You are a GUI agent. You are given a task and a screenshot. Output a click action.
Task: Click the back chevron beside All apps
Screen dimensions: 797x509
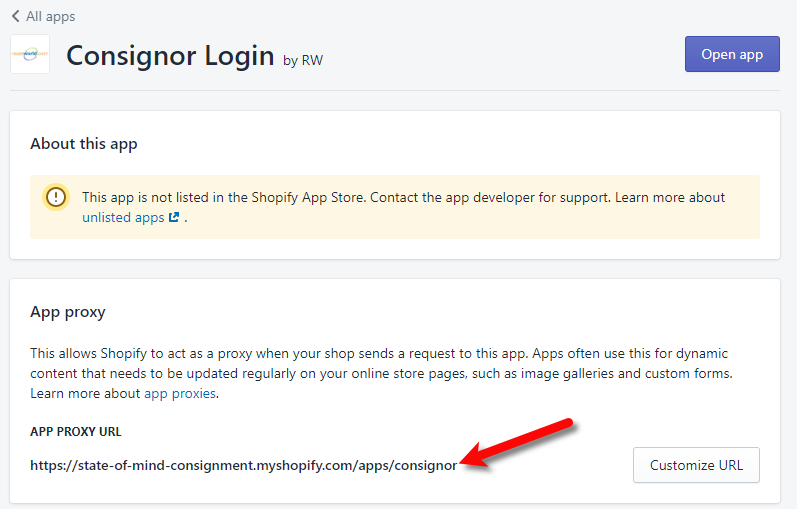tap(16, 16)
